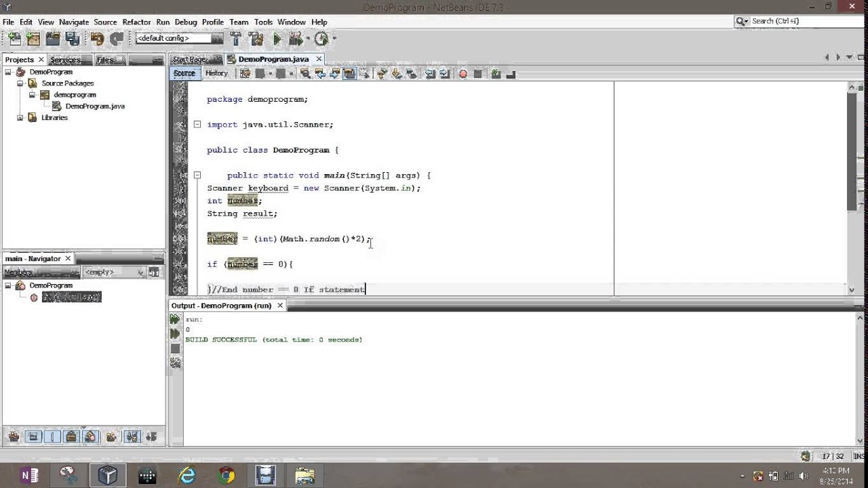Image resolution: width=868 pixels, height=488 pixels.
Task: Toggle Show Inherited Members in the Navigator
Action: [14, 436]
